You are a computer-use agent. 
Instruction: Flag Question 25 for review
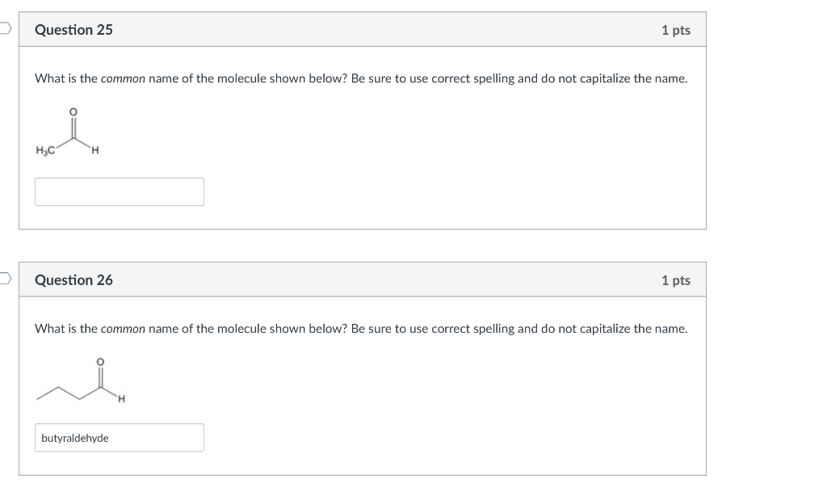coord(5,29)
